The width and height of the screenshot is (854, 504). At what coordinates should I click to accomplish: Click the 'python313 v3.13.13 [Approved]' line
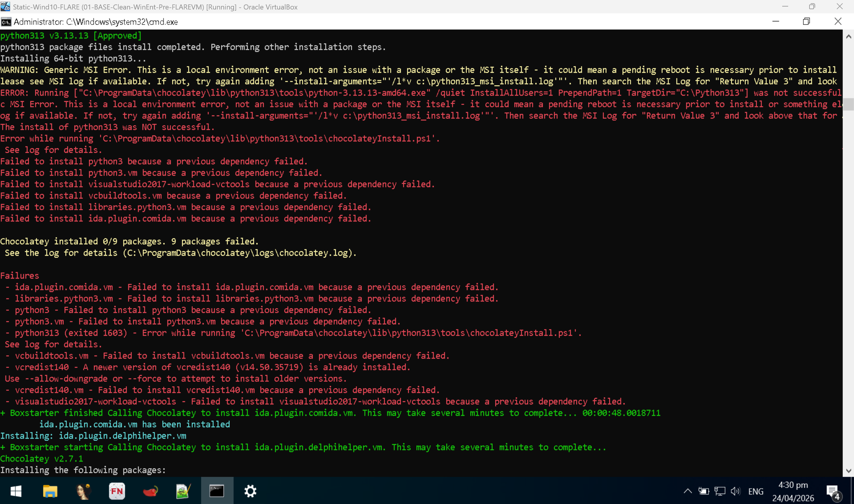coord(71,36)
